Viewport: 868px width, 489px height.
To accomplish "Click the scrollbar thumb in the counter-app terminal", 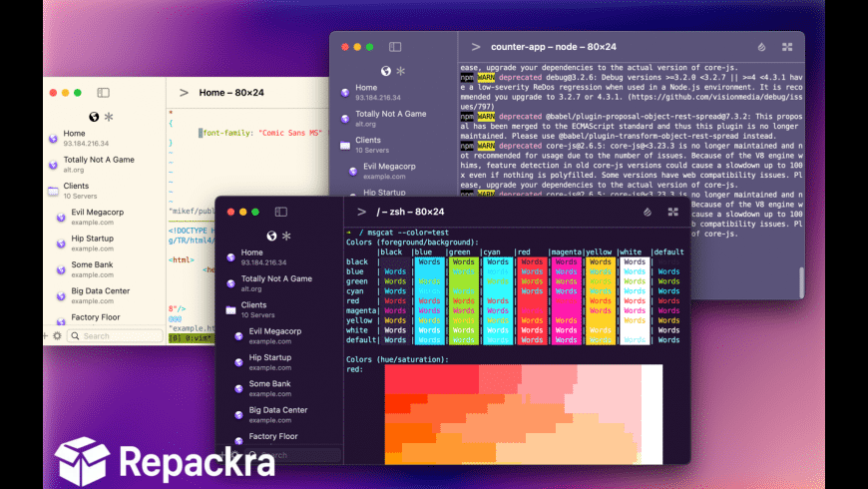I will tap(801, 282).
